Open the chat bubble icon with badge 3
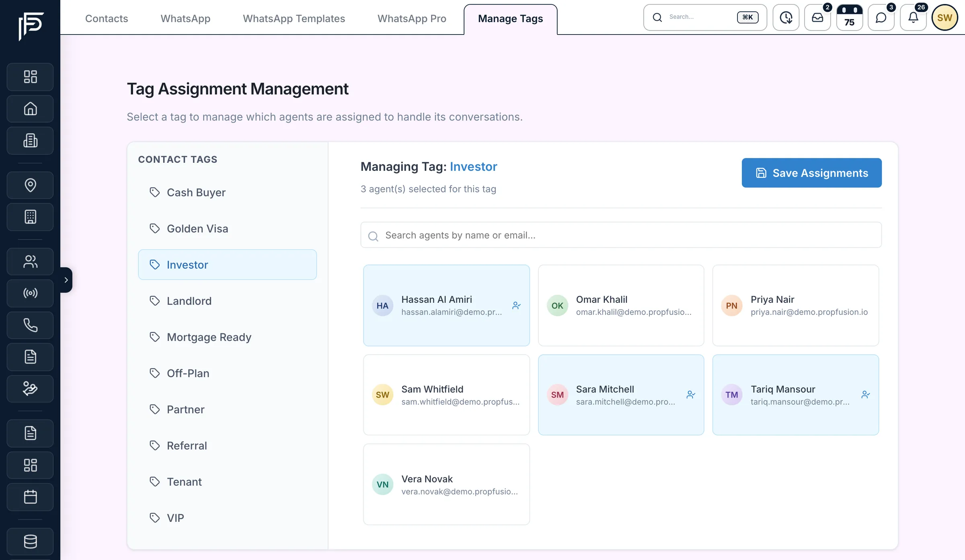 [x=881, y=18]
